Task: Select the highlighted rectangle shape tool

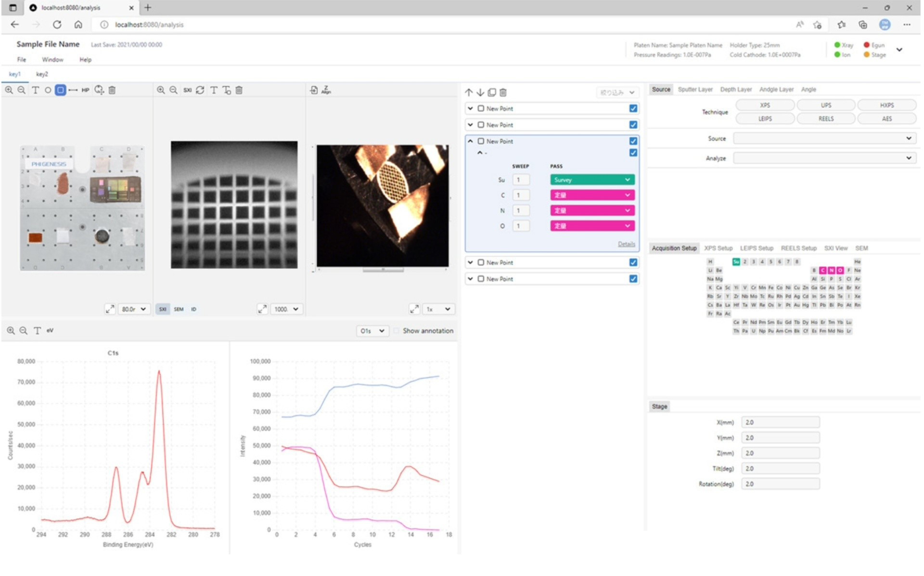Action: coord(60,90)
